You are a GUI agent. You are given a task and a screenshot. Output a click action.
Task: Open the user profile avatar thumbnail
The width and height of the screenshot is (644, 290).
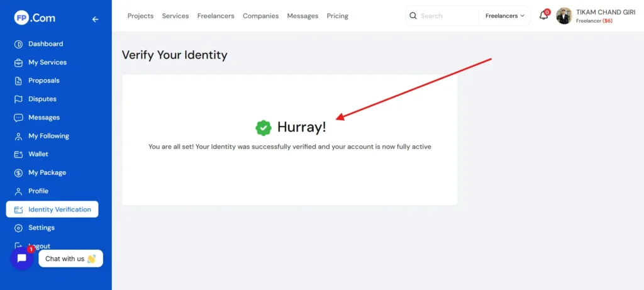(x=564, y=16)
